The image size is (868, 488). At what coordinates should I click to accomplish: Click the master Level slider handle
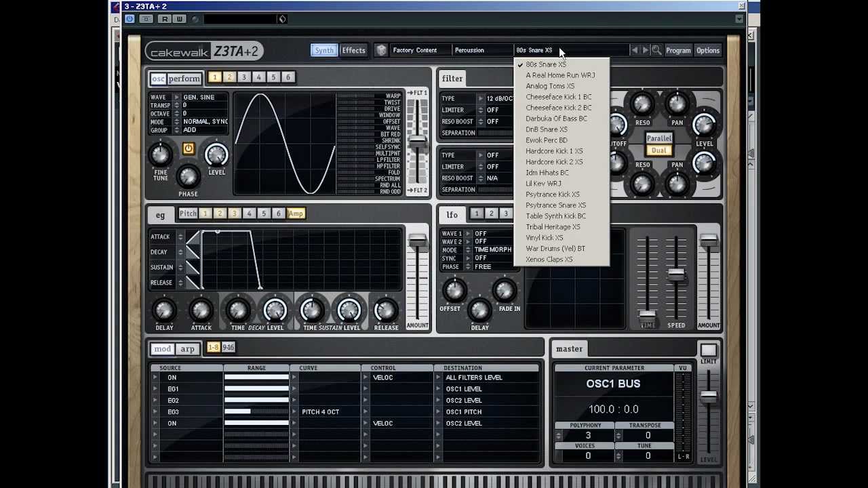pos(709,396)
